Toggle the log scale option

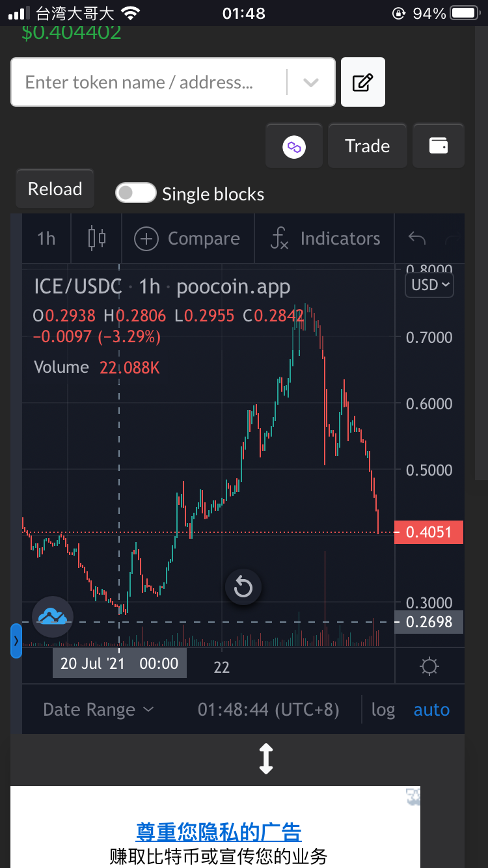[x=383, y=709]
